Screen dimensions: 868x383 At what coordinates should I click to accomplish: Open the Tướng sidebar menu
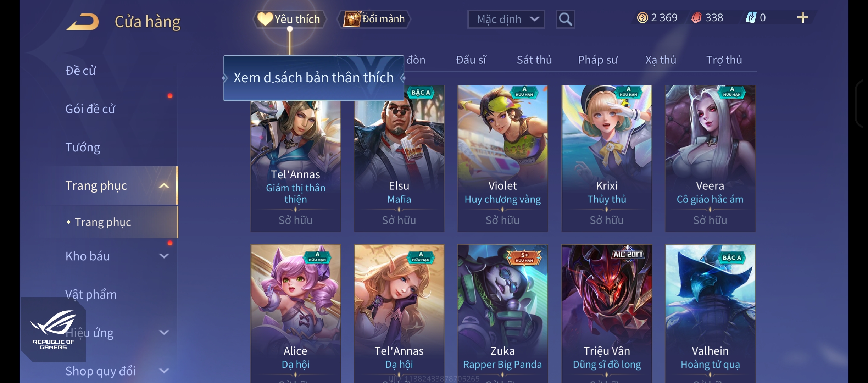[83, 147]
